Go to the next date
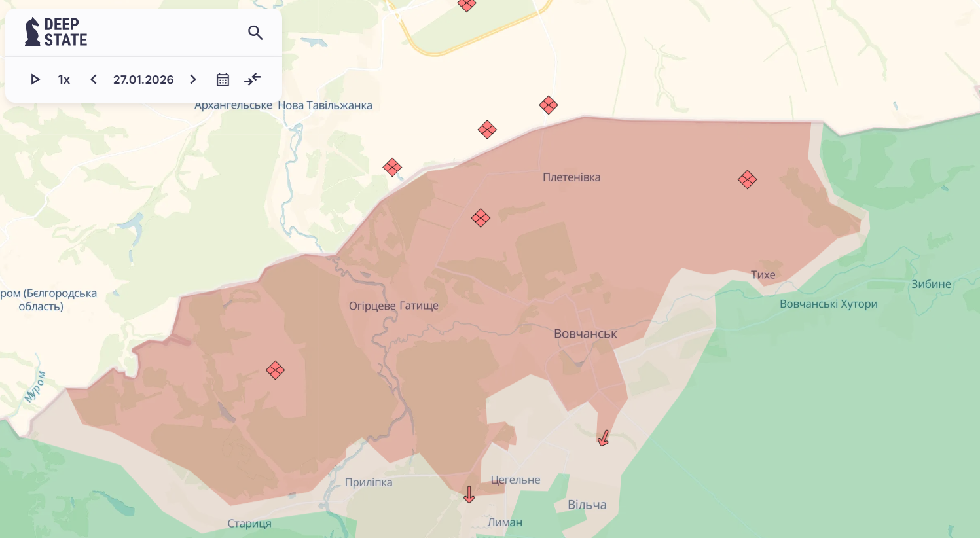 pyautogui.click(x=193, y=79)
